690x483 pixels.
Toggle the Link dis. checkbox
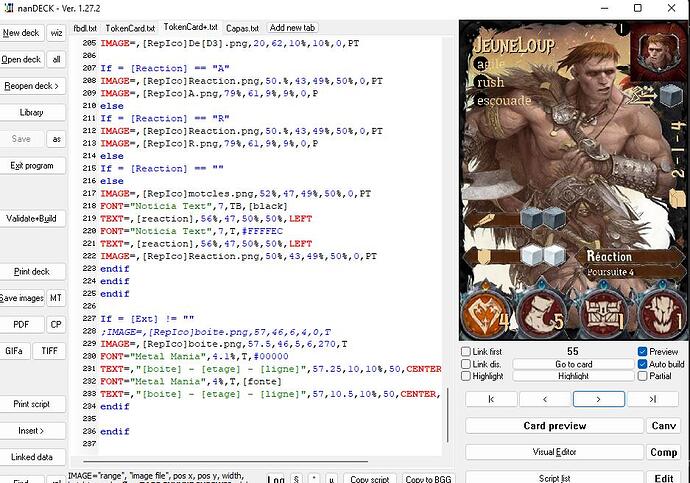point(466,364)
